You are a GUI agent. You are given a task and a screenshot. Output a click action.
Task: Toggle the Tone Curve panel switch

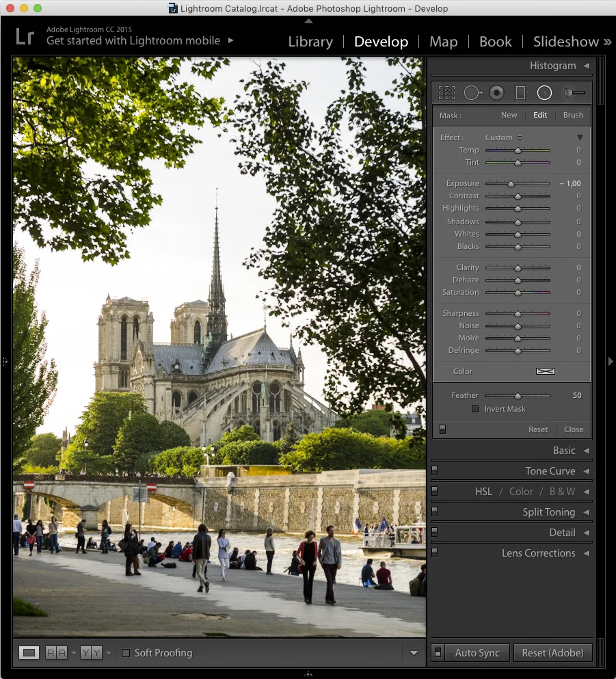click(435, 470)
